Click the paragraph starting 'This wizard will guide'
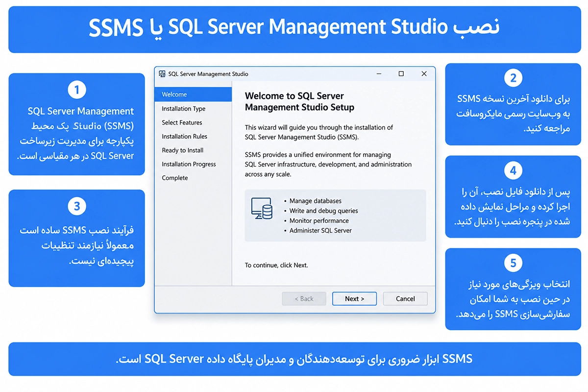Viewport: 588px width, 392px height. 319,132
